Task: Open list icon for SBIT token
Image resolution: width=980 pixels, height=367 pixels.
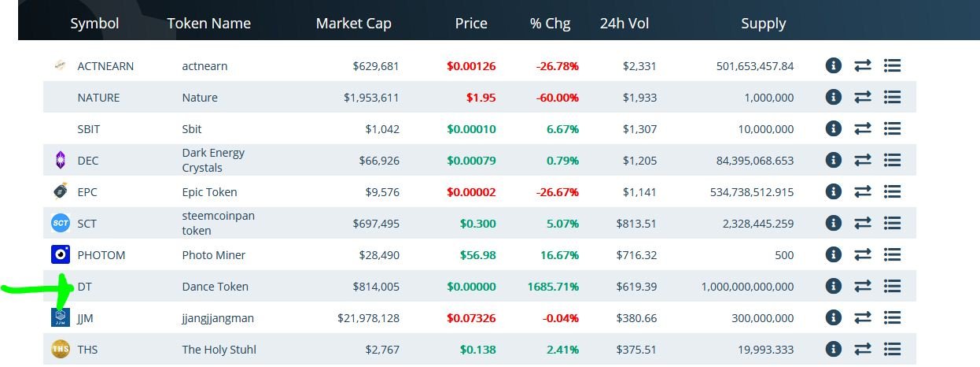Action: click(x=892, y=128)
